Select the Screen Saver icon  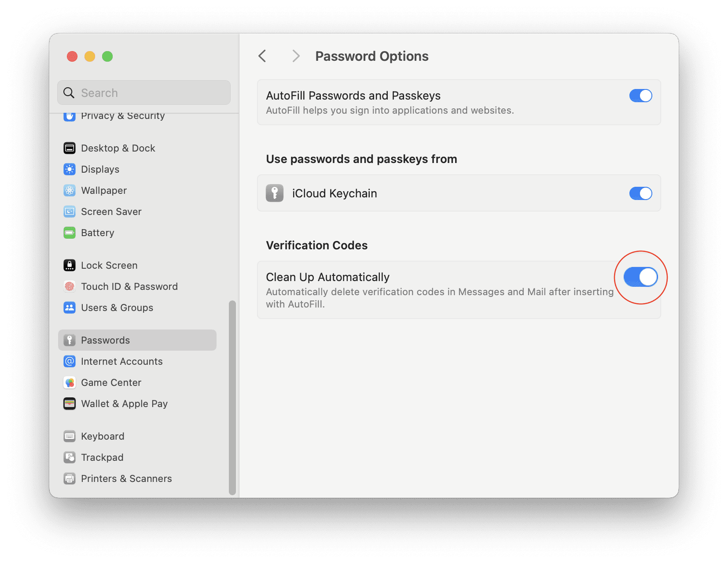coord(70,211)
